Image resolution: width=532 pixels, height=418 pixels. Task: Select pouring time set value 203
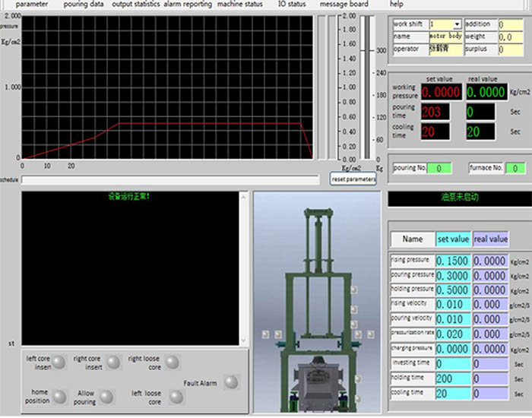[435, 112]
